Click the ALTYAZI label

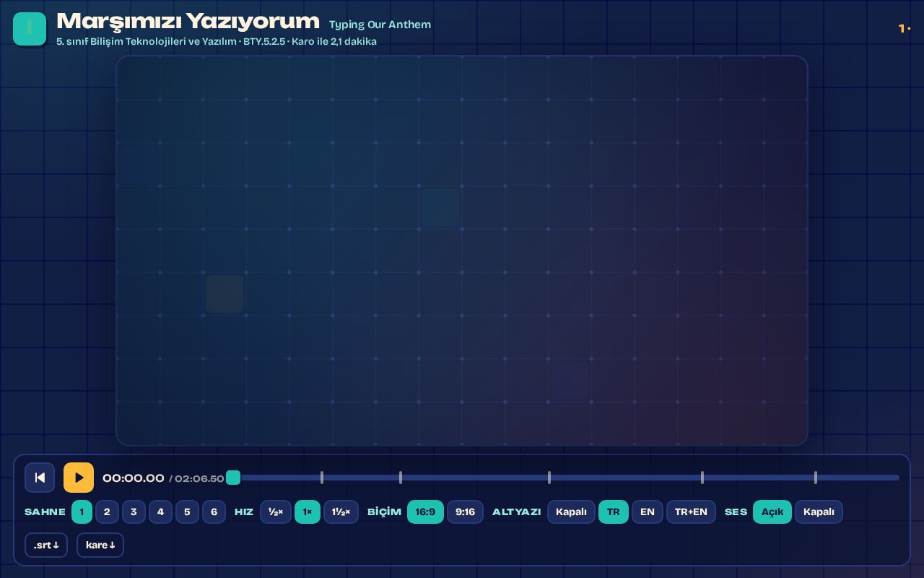pos(517,512)
